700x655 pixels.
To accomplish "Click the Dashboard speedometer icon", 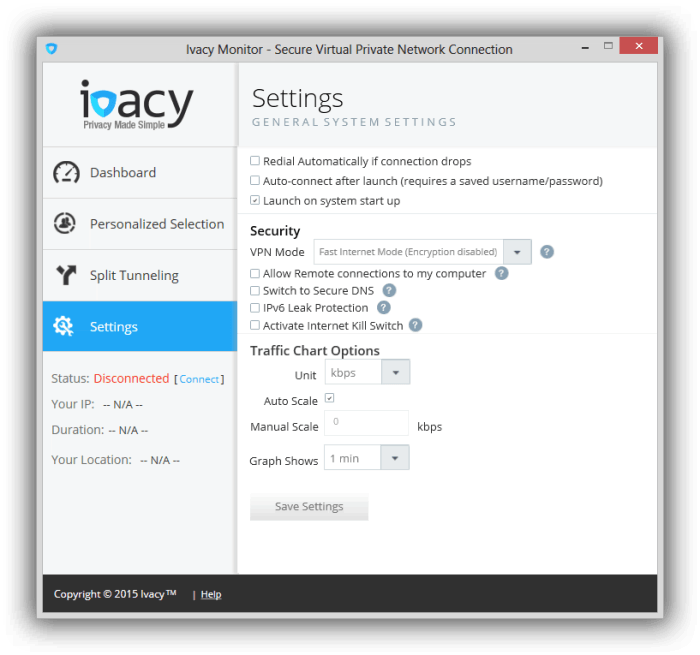I will point(66,173).
